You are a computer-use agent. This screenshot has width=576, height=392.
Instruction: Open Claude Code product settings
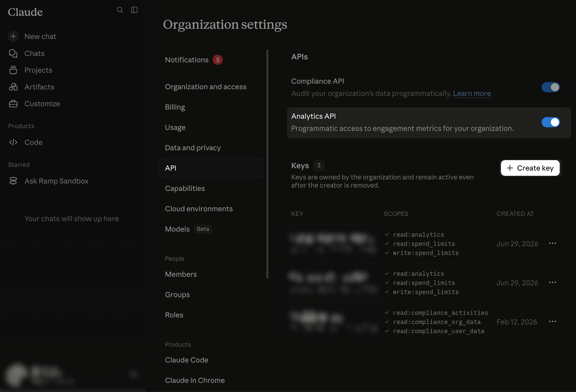[211, 360]
